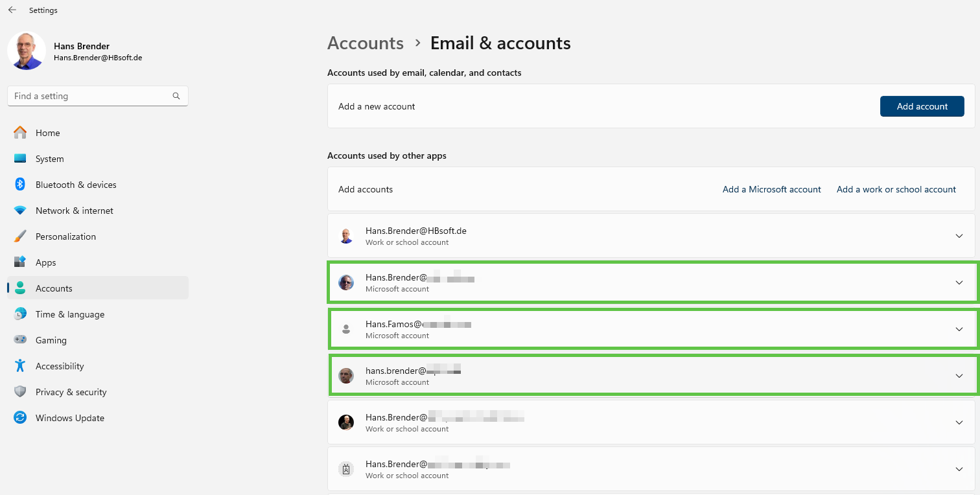This screenshot has height=495, width=980.
Task: Click the search magnifier icon
Action: (x=176, y=96)
